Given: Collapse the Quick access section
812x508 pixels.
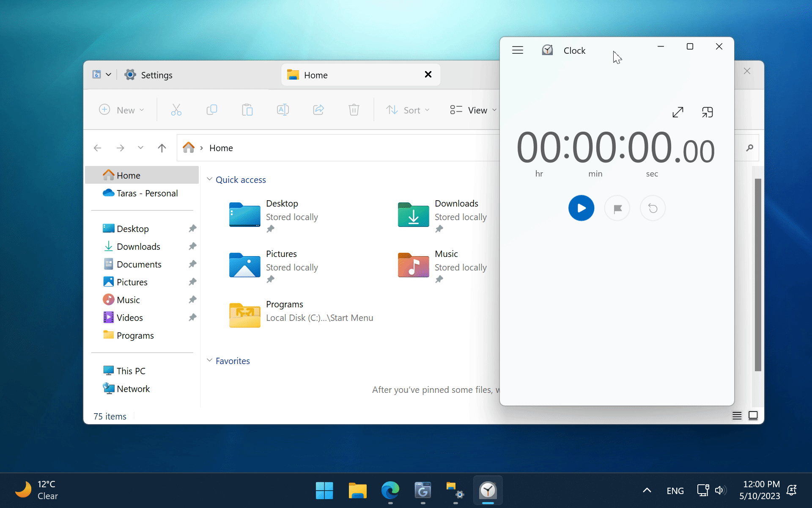Looking at the screenshot, I should click(210, 179).
